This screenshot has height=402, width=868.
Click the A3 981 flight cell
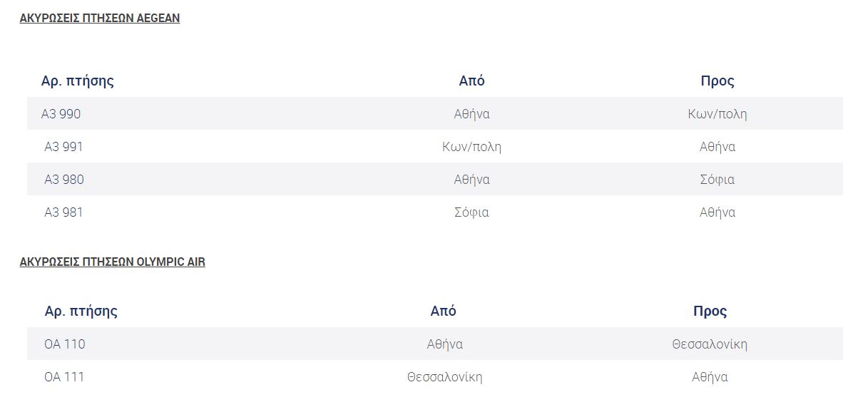tap(63, 212)
